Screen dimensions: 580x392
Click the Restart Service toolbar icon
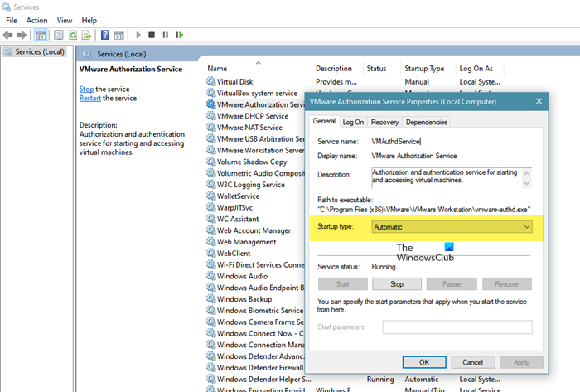180,35
